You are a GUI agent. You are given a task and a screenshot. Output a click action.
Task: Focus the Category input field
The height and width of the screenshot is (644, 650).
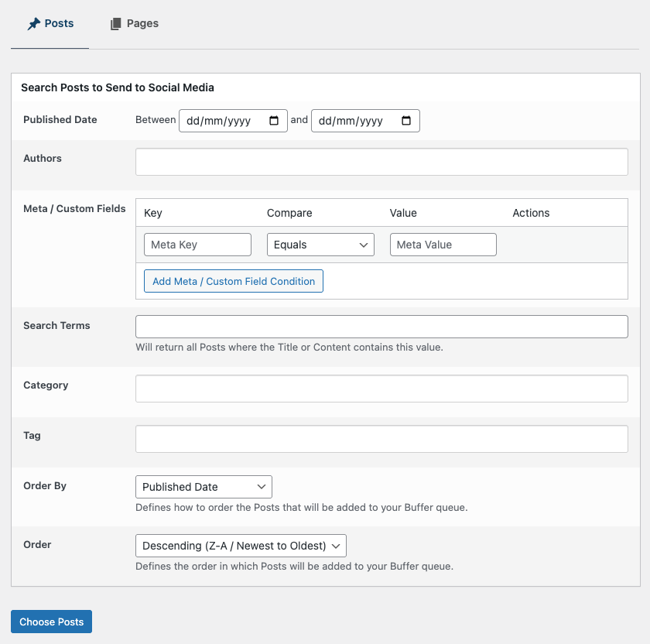[381, 389]
